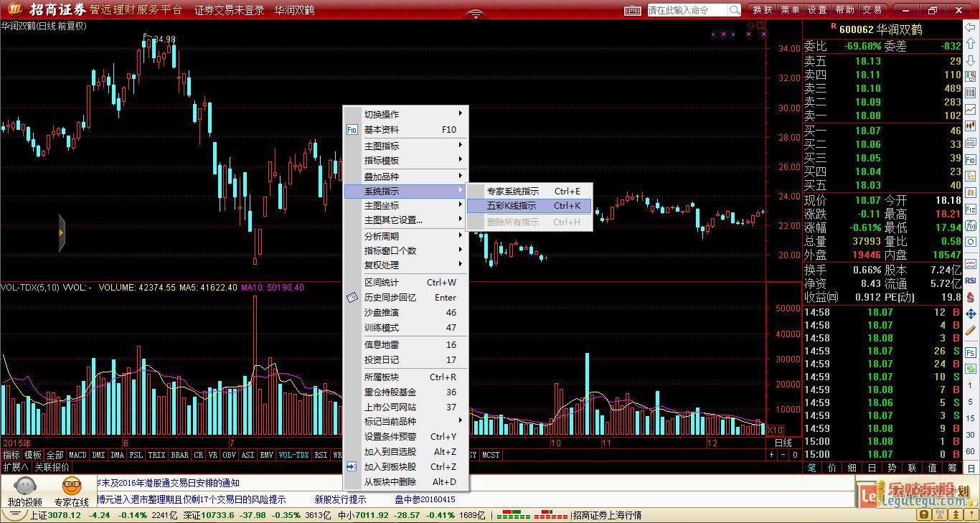Select 60 minute period in sidebar

click(x=970, y=451)
